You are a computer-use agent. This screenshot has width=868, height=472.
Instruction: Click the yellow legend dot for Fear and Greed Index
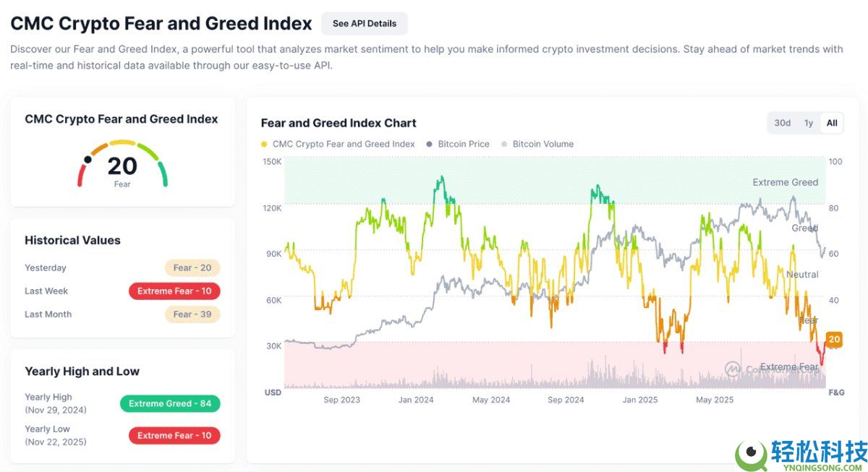(264, 144)
